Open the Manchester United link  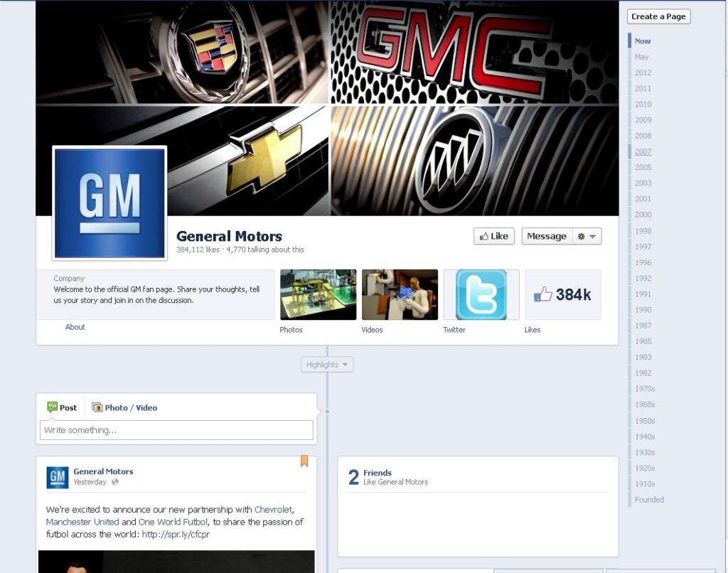coord(82,522)
